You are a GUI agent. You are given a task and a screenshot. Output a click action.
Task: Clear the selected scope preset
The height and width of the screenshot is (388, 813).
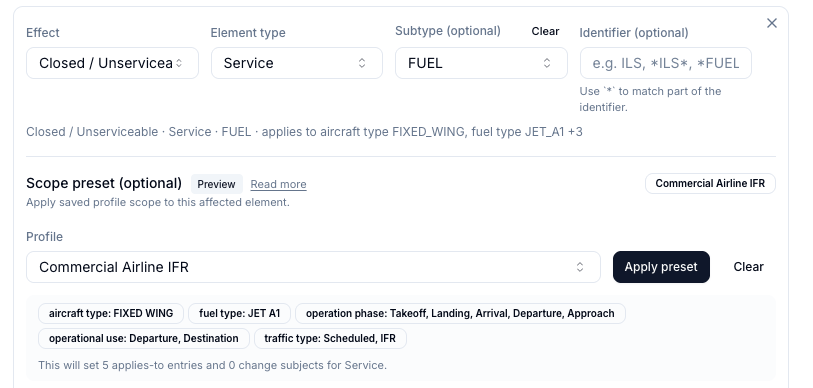coord(748,267)
